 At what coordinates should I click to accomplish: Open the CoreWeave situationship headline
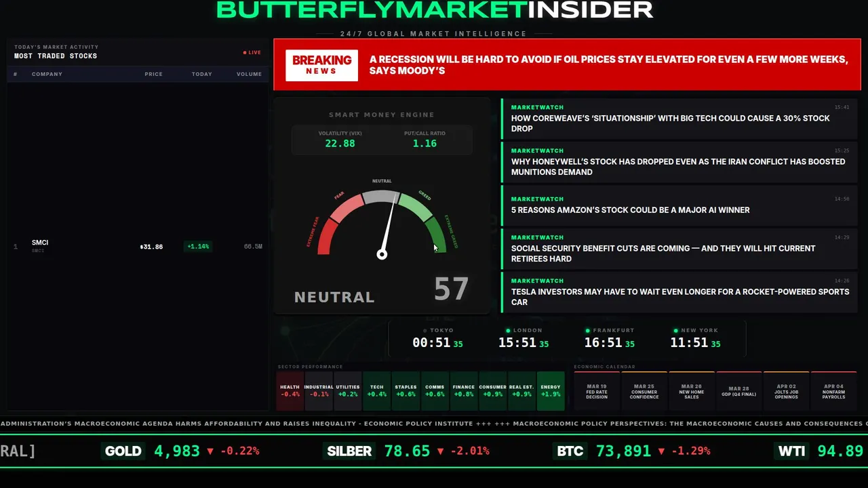coord(678,119)
